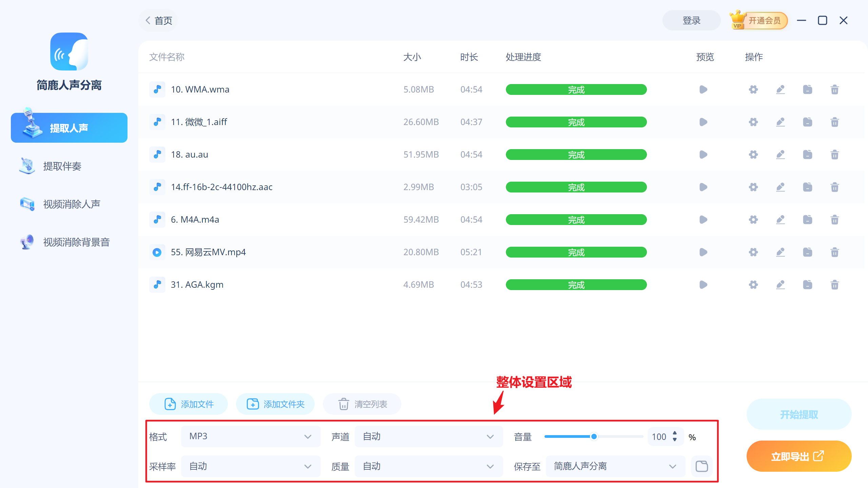Switch to the 提取人声 tab
This screenshot has width=868, height=488.
pos(69,128)
